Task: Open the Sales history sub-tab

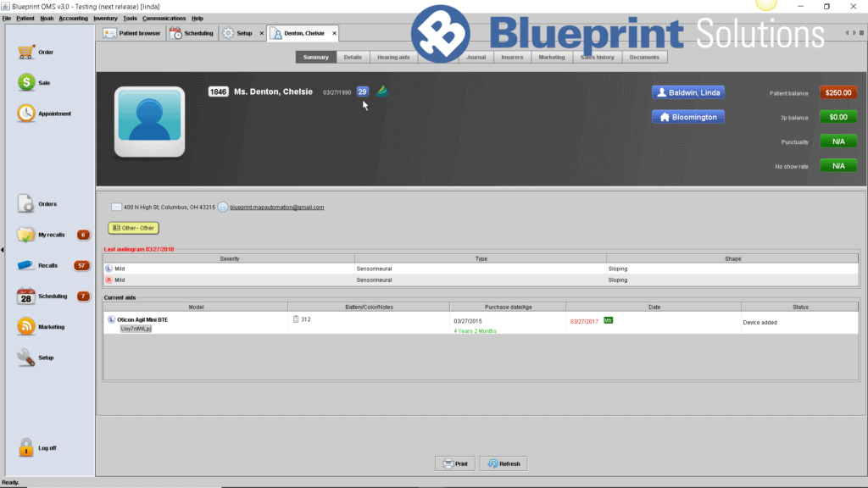Action: tap(598, 57)
